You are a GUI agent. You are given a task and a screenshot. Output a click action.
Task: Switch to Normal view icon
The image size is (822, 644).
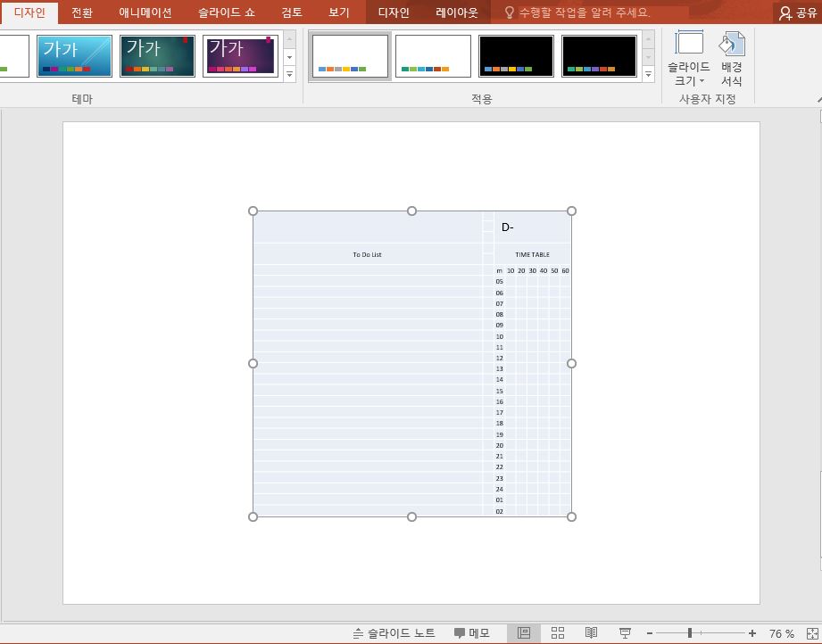(x=524, y=633)
